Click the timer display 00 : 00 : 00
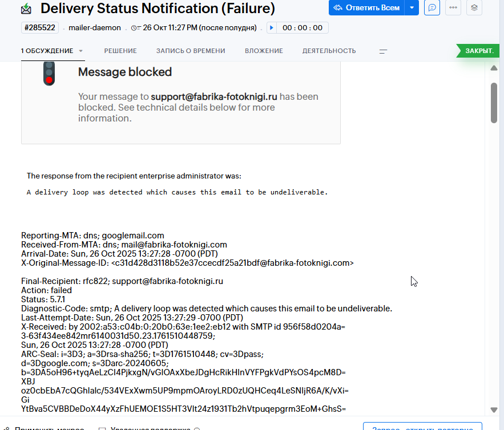 click(x=302, y=27)
